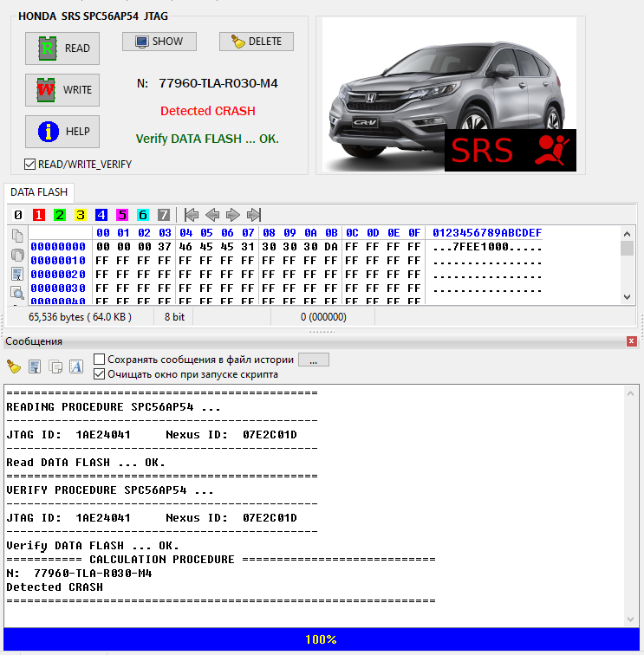Open HELP with the info icon
Screen dimensions: 644x655
coord(62,132)
